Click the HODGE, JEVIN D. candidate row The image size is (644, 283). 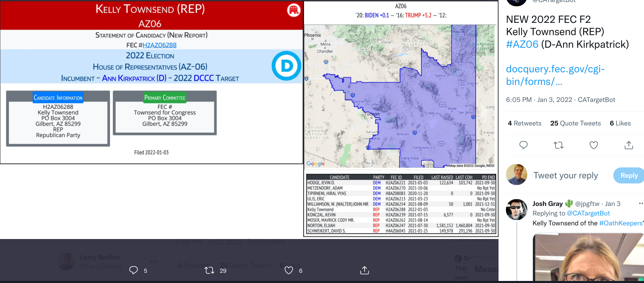[x=401, y=183]
